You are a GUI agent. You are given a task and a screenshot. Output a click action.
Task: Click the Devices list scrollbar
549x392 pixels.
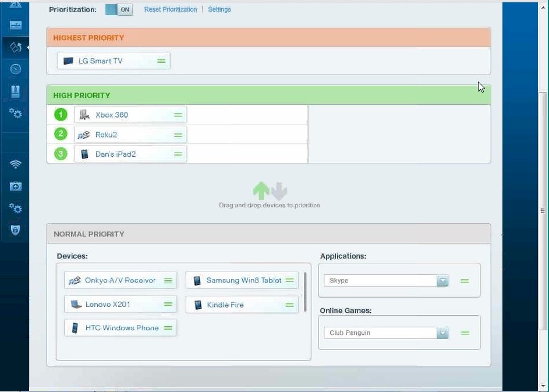click(305, 292)
